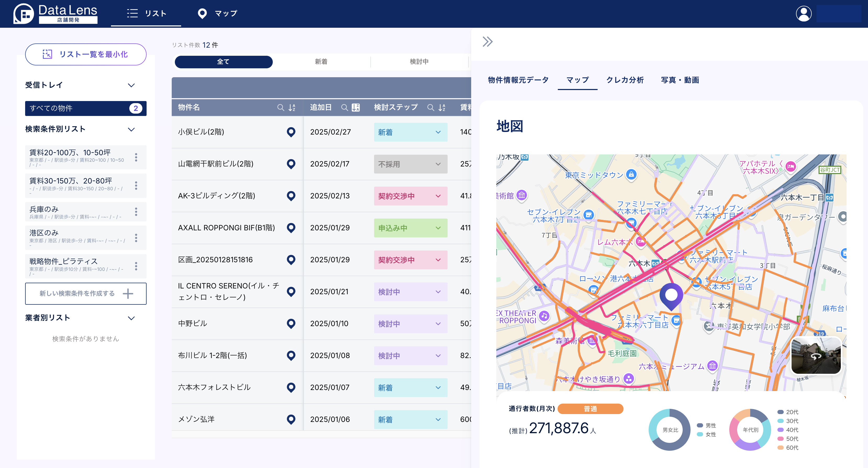Click search icon in 追加日 column header
This screenshot has width=868, height=468.
click(x=344, y=108)
